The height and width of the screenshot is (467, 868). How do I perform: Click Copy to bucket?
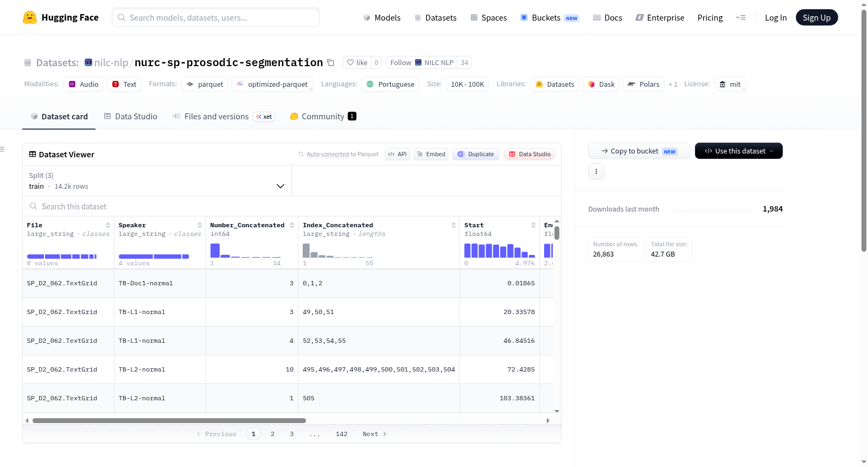[x=639, y=151]
